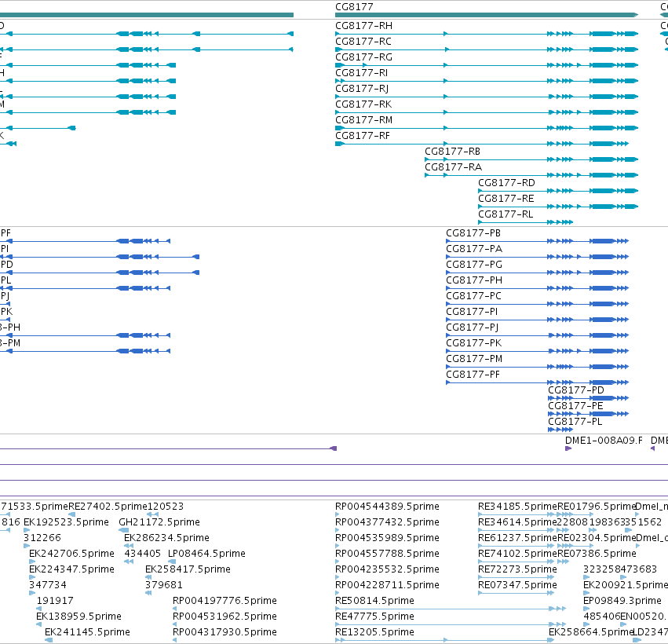Select EST RE72273.5prime

tap(517, 570)
